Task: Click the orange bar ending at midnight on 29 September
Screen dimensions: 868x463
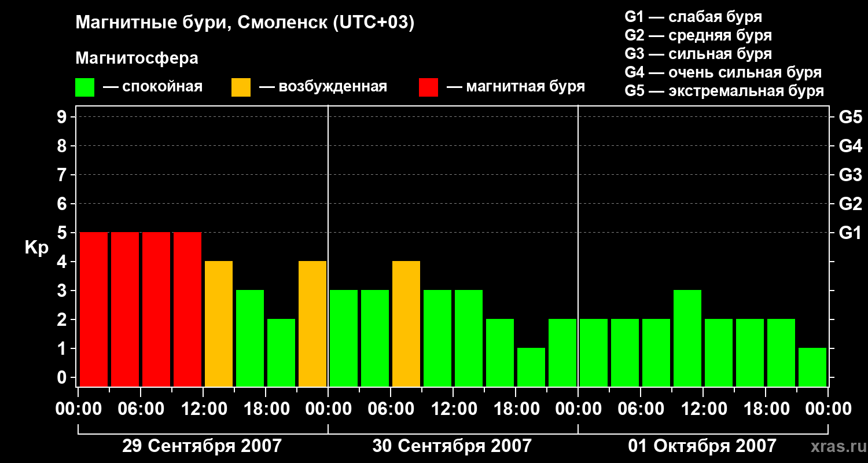Action: pyautogui.click(x=312, y=324)
